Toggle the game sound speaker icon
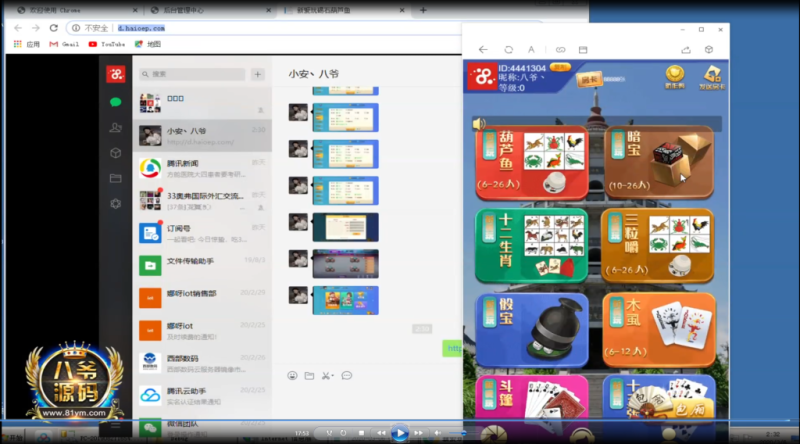 479,124
